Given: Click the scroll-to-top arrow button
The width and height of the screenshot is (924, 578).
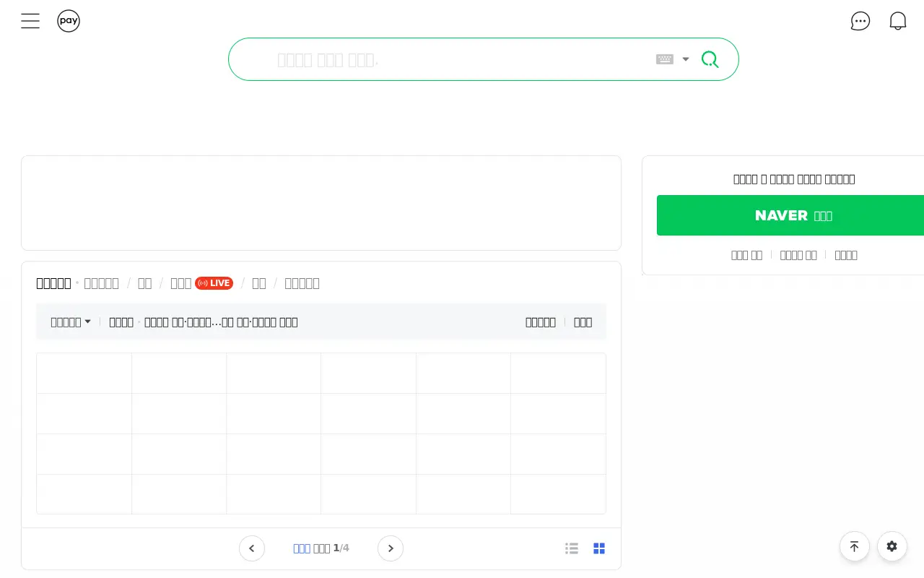Looking at the screenshot, I should point(855,546).
